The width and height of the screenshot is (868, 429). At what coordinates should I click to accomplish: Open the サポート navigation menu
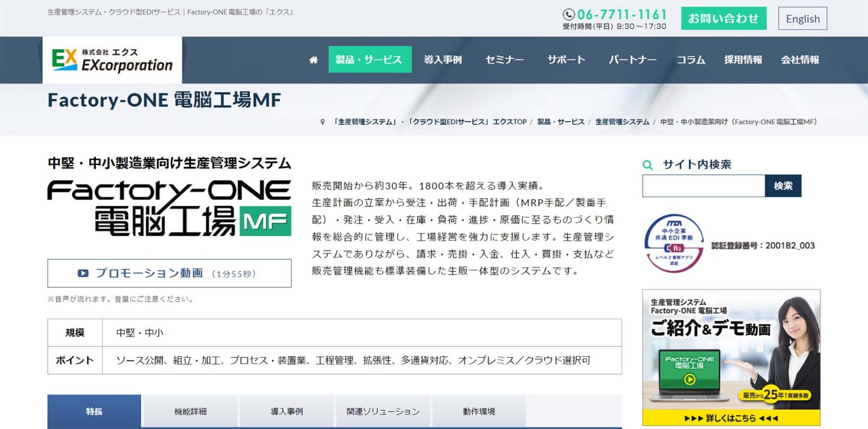coord(566,59)
